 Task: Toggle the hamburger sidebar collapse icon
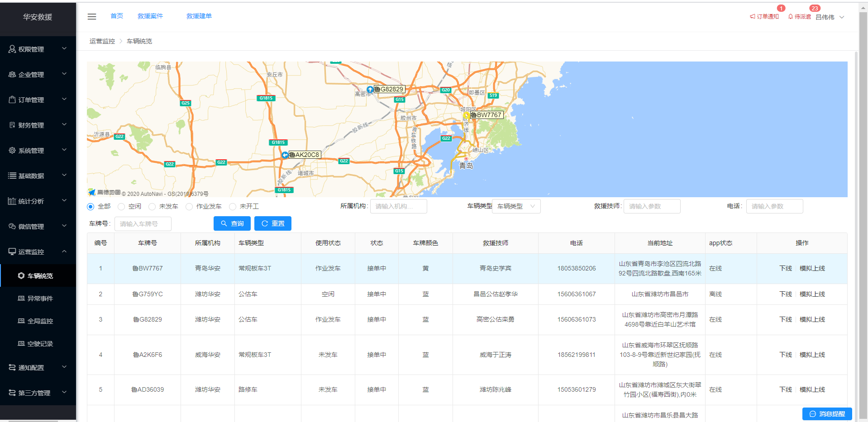(x=92, y=17)
